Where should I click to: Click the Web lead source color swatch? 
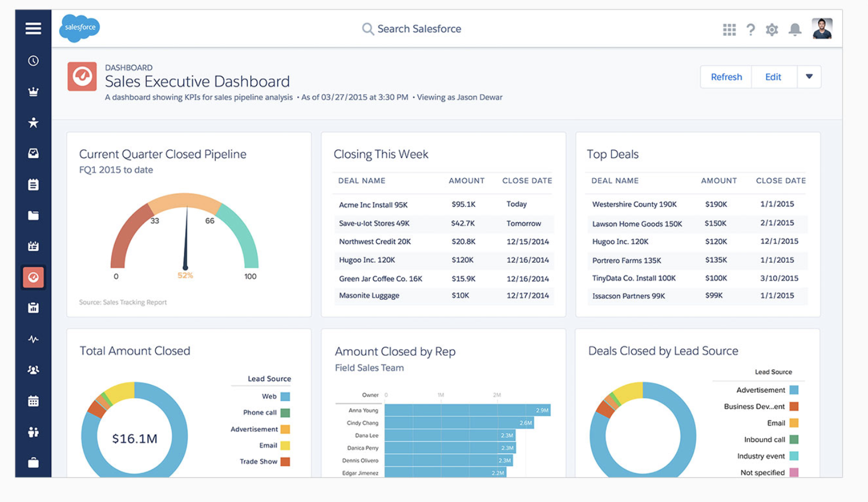(286, 396)
